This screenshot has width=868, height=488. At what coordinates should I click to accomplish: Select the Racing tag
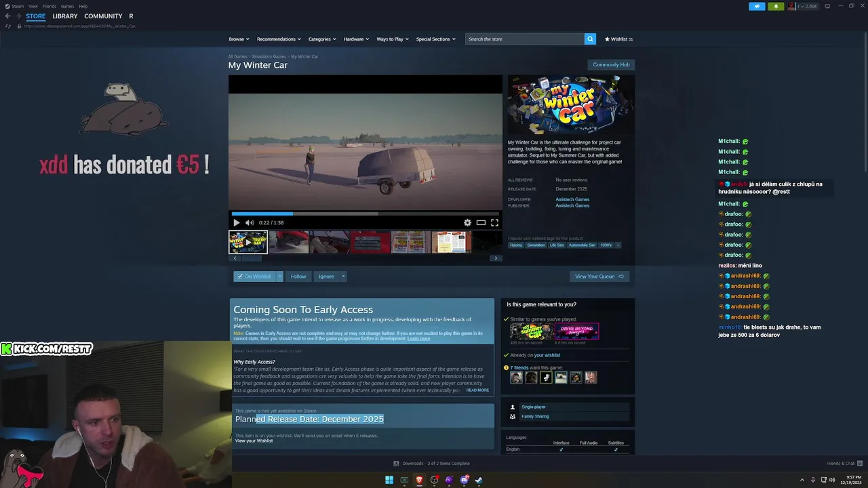click(516, 245)
